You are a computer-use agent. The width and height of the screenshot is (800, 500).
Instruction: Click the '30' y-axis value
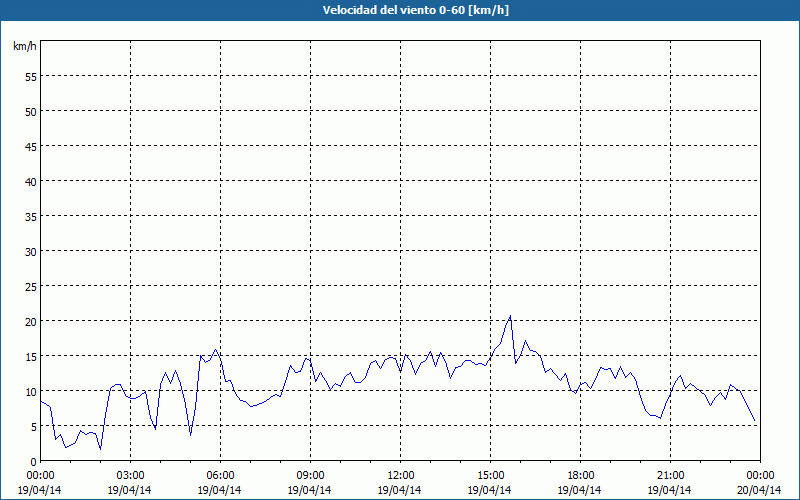click(31, 251)
